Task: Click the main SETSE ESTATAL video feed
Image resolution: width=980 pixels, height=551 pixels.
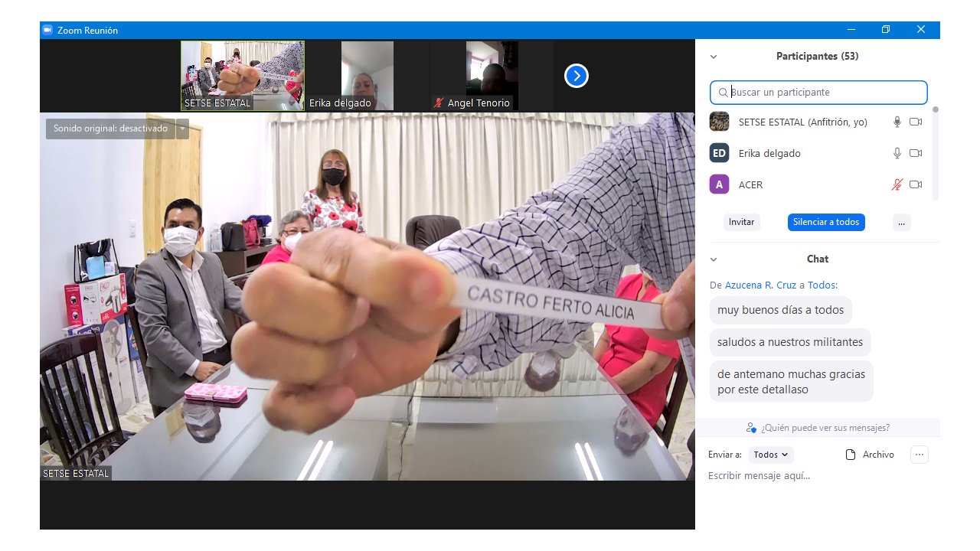Action: pyautogui.click(x=367, y=297)
